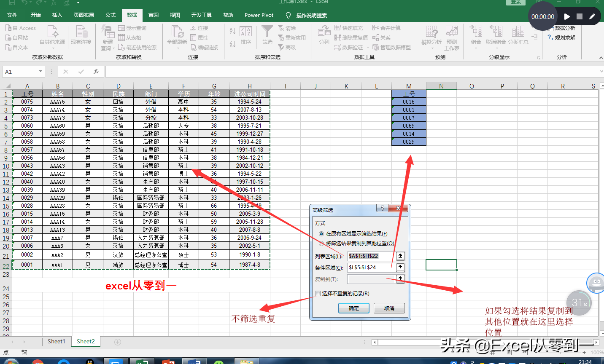
Task: Collapse dialog via List range (列表区域) selector button
Action: click(x=400, y=256)
